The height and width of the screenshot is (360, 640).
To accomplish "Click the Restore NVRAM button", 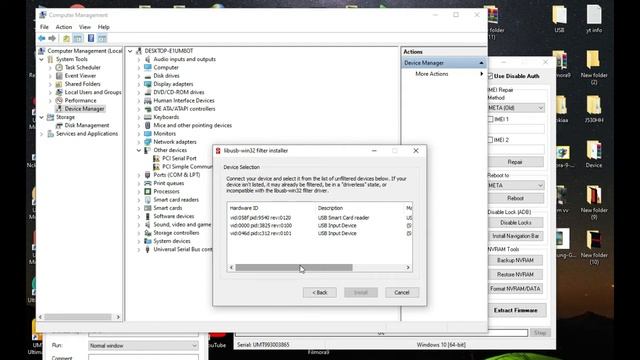I will (516, 275).
